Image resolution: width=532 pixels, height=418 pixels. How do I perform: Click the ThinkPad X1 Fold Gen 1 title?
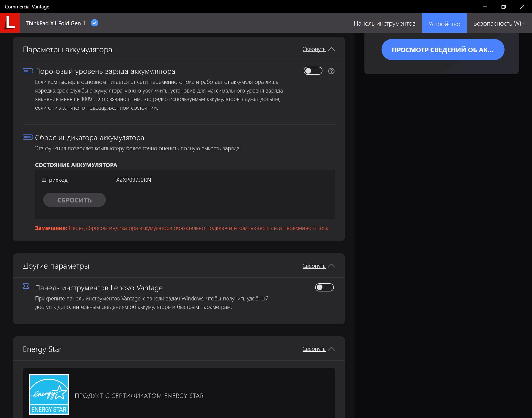pyautogui.click(x=56, y=23)
